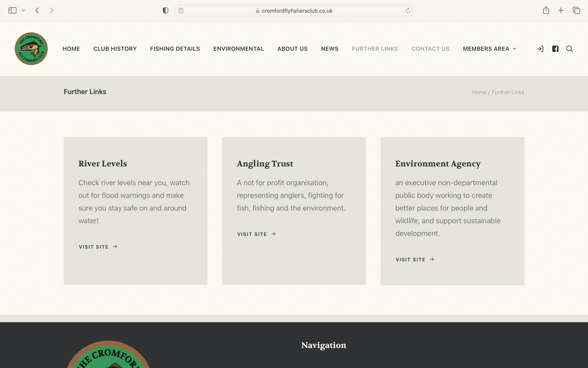Show Reader view from address bar
The width and height of the screenshot is (588, 368).
pyautogui.click(x=181, y=10)
